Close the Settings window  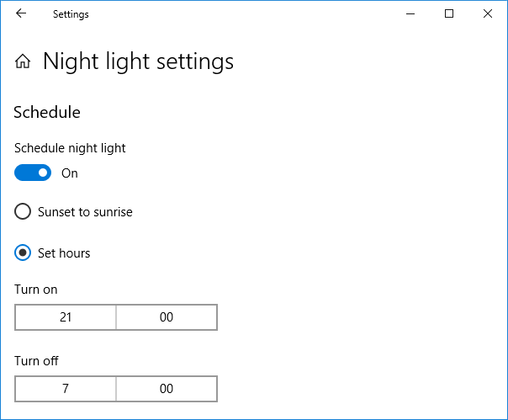[488, 13]
